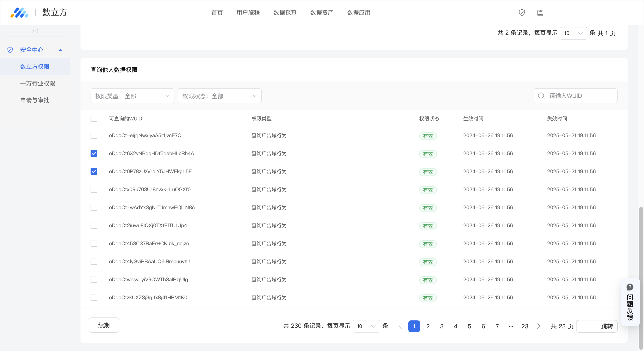Toggle the select-all header checkbox

tap(94, 118)
